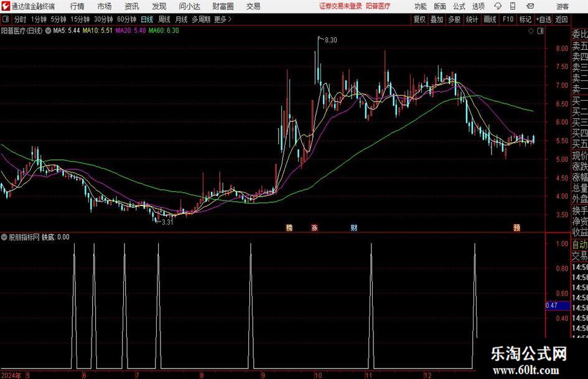The height and width of the screenshot is (379, 588).
Task: Open F10 company info
Action: point(508,19)
